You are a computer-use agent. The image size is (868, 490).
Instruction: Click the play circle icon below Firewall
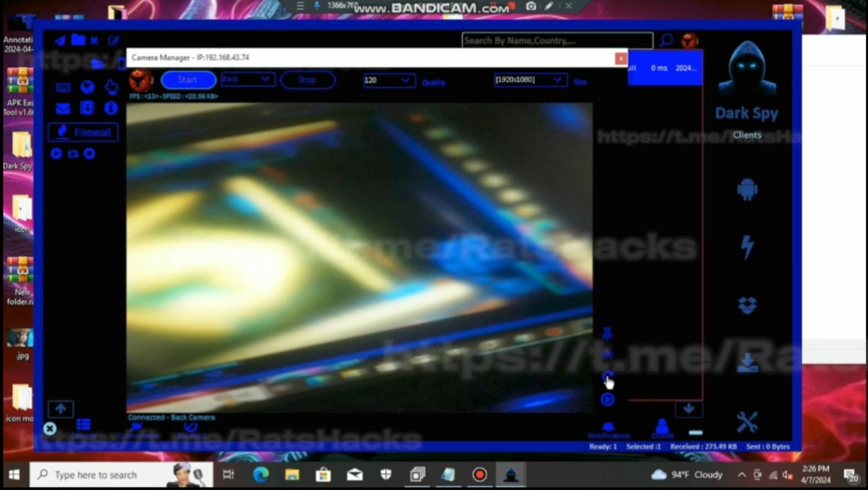pos(56,154)
